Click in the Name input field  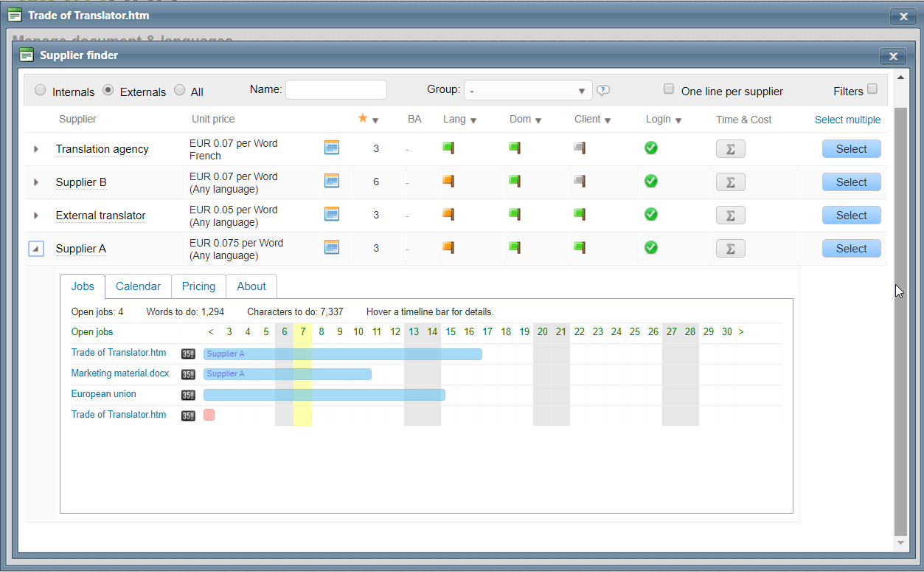336,89
